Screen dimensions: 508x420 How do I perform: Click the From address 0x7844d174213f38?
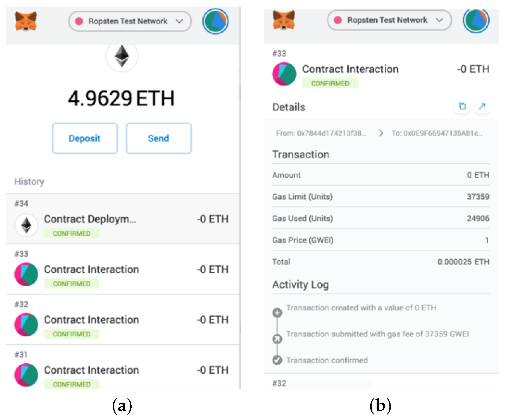pyautogui.click(x=321, y=133)
